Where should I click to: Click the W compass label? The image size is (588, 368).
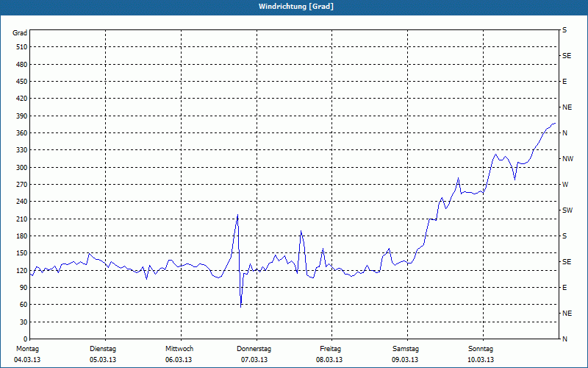565,185
